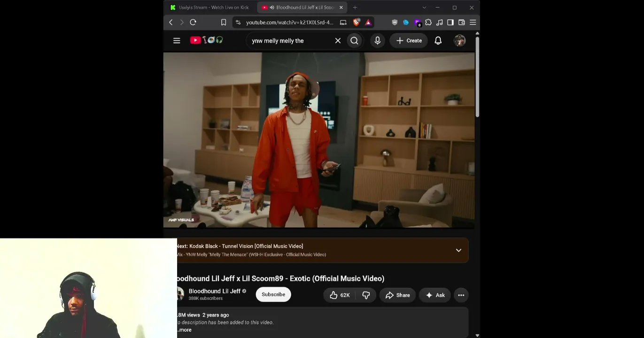Subscribe to Bloodhound Lil Jeff
644x338 pixels.
273,295
